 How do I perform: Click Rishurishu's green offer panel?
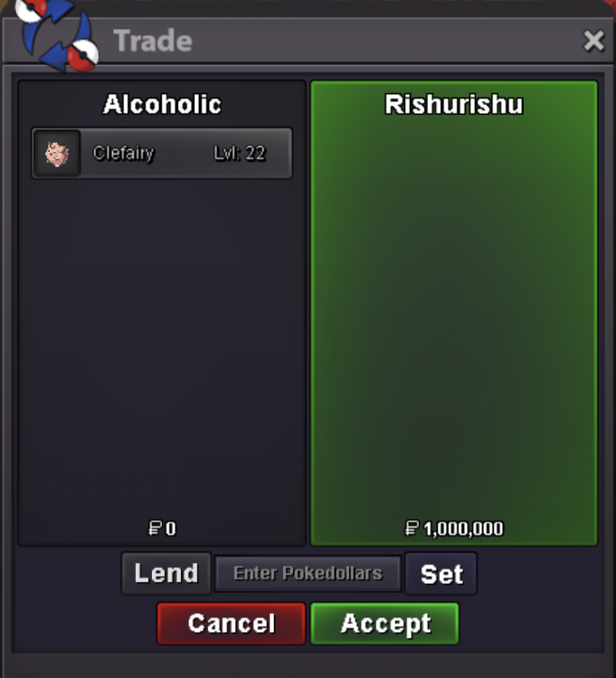454,313
